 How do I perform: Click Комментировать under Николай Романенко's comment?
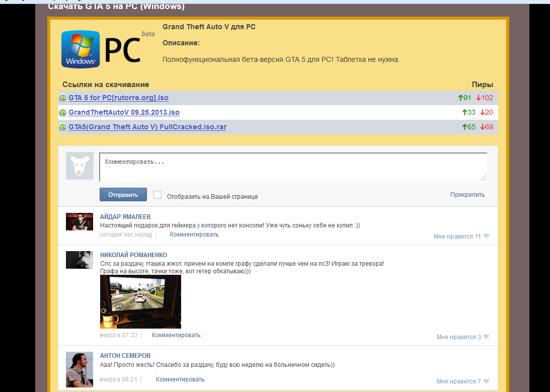[176, 335]
